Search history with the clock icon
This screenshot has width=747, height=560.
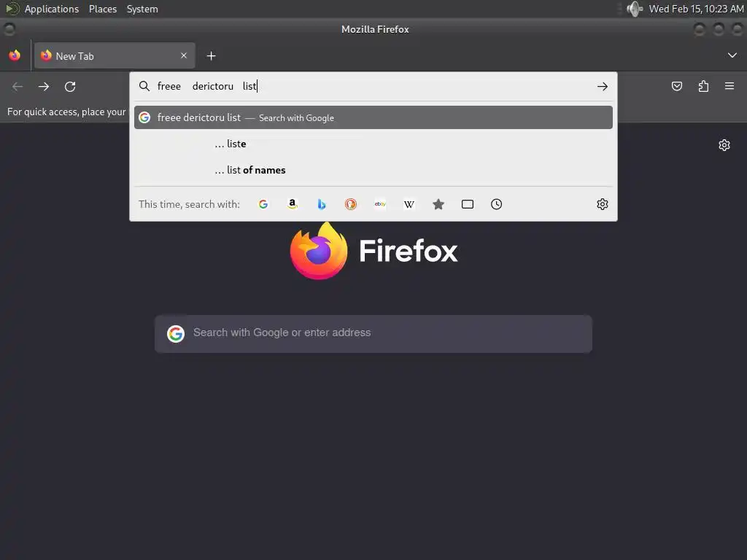tap(496, 204)
